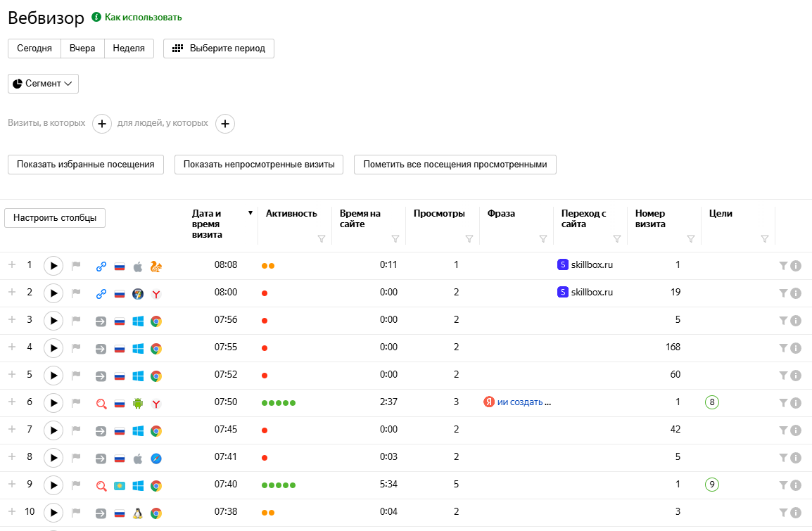Filter the Время на сайте column
The height and width of the screenshot is (531, 812).
tap(395, 238)
